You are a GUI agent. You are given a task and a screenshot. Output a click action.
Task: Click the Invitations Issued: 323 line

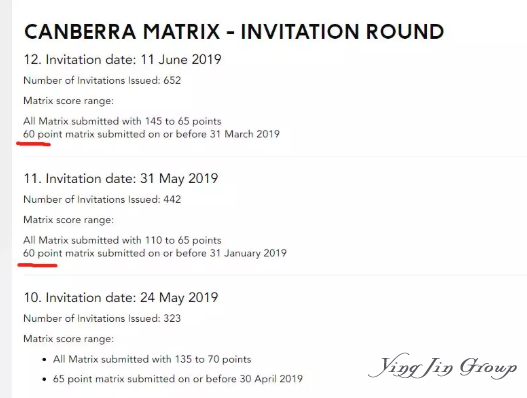pyautogui.click(x=102, y=318)
